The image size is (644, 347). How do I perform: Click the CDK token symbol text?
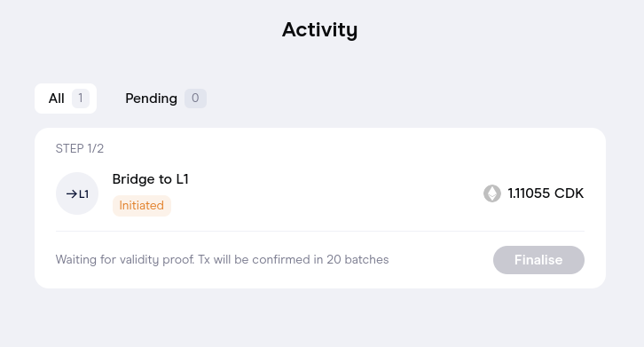tap(569, 193)
